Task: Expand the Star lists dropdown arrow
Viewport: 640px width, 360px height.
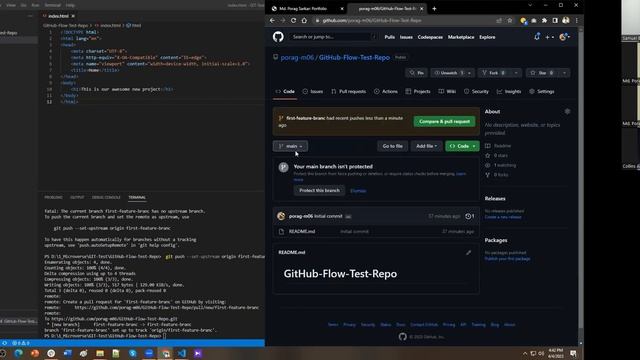Action: (x=564, y=73)
